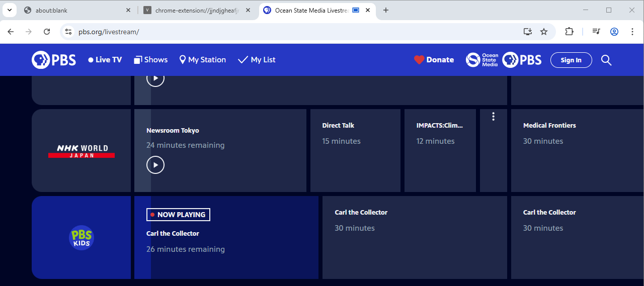Viewport: 644px width, 286px height.
Task: Select the PBS Kids channel tile
Action: (x=82, y=237)
